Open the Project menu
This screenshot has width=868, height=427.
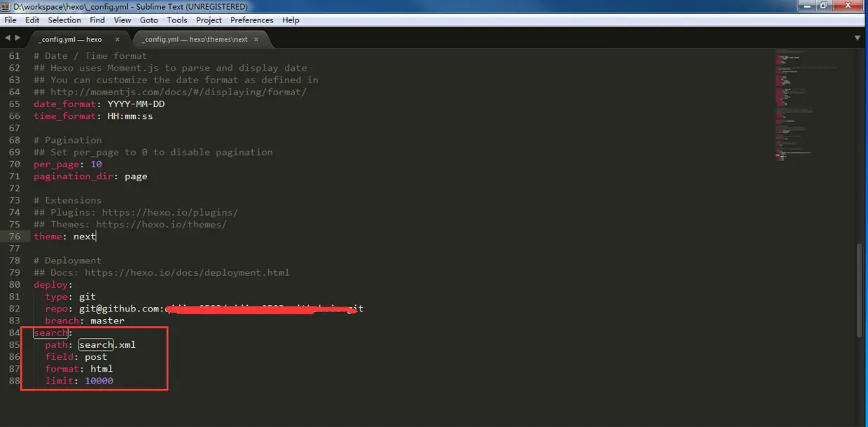click(x=207, y=20)
